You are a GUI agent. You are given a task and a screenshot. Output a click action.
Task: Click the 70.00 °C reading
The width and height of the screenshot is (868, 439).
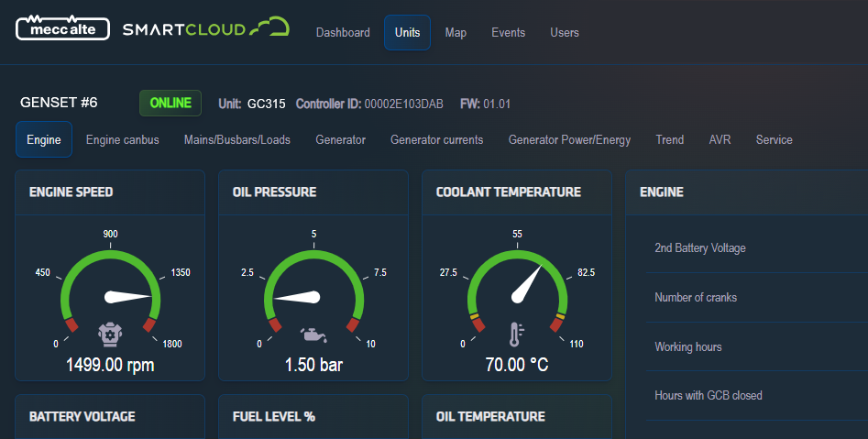coord(517,365)
